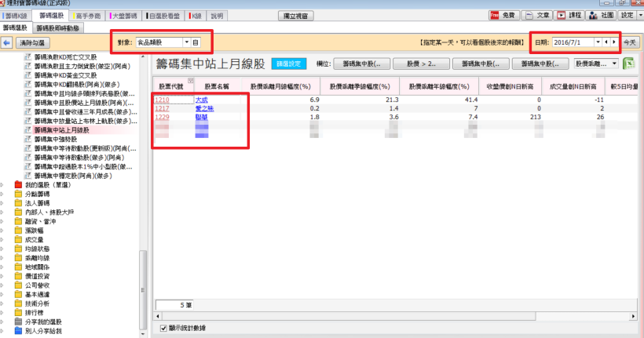Screen dimensions: 644x338
Task: Click the 今天 button
Action: point(630,42)
